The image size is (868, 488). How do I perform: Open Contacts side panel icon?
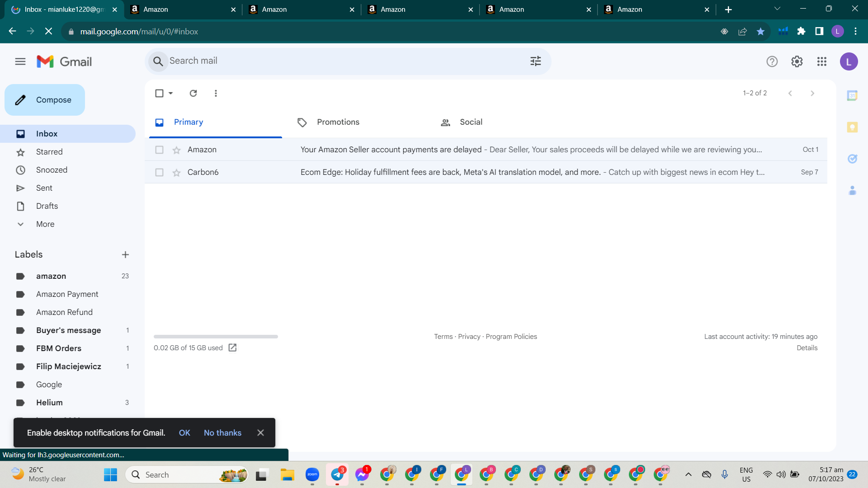(x=852, y=191)
